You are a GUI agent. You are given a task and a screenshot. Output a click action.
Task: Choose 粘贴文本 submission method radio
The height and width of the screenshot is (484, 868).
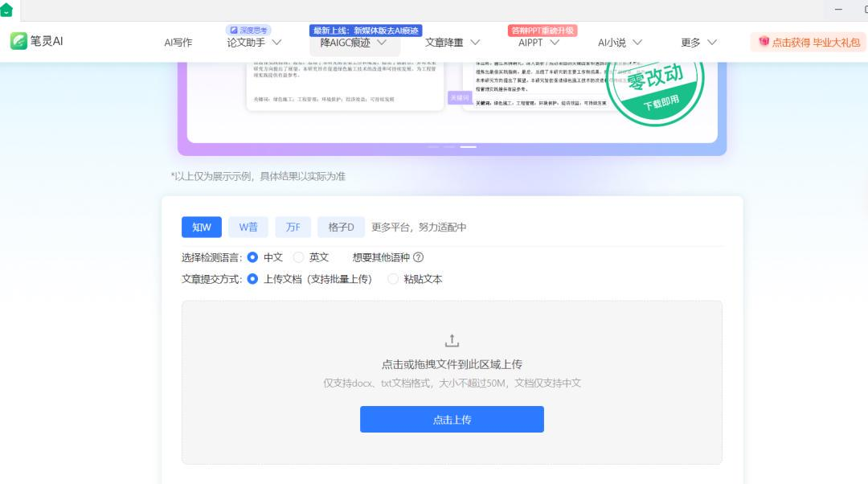[393, 279]
